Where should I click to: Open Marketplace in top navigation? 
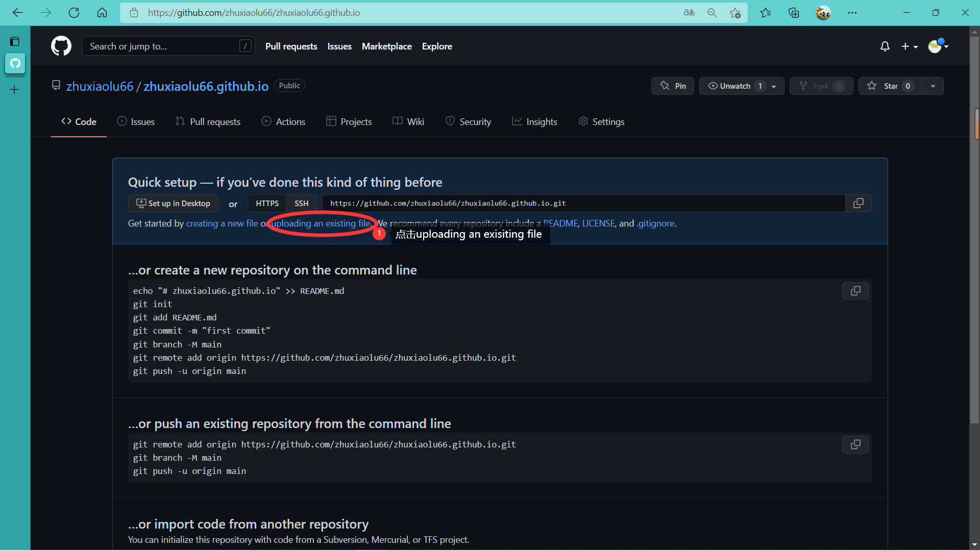(x=387, y=46)
